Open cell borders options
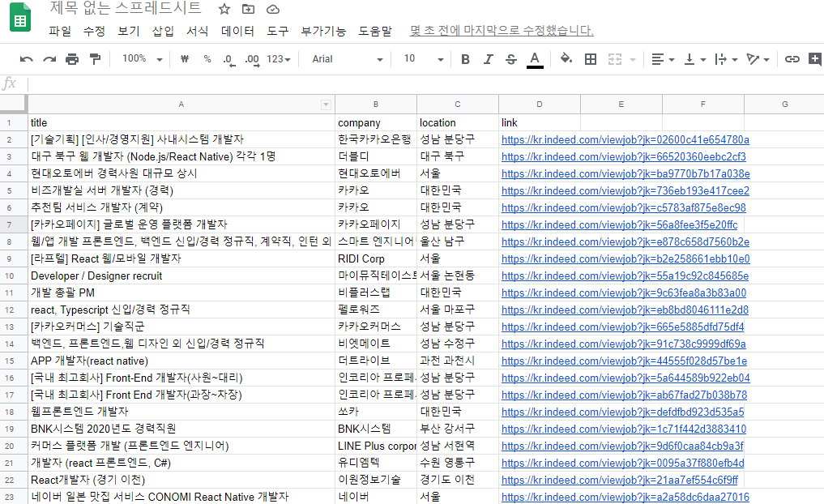Screen dimensions: 824x504 (591, 59)
